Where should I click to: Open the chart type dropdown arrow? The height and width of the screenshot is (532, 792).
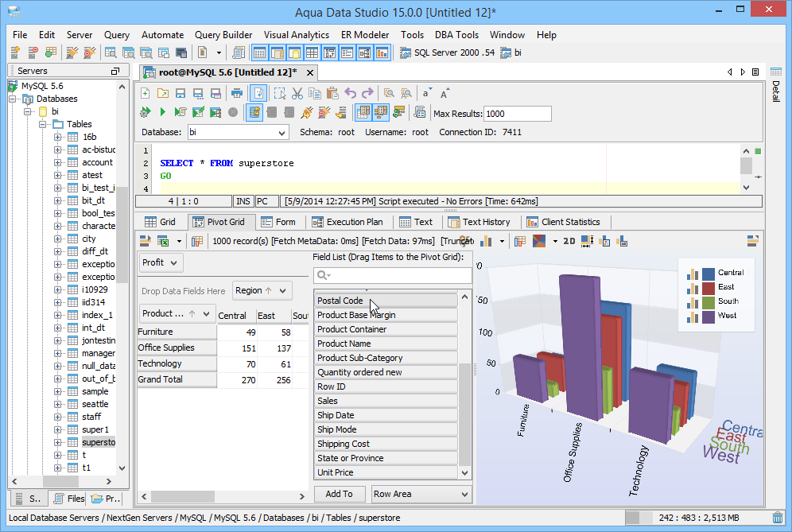tap(502, 242)
